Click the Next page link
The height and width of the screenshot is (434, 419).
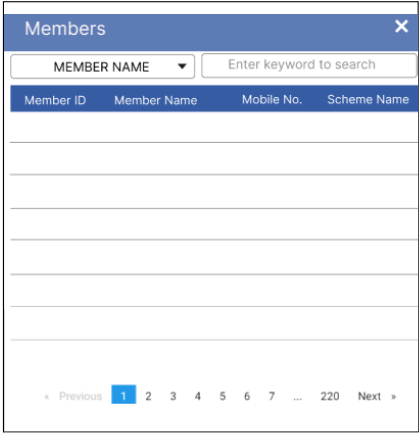pyautogui.click(x=369, y=396)
